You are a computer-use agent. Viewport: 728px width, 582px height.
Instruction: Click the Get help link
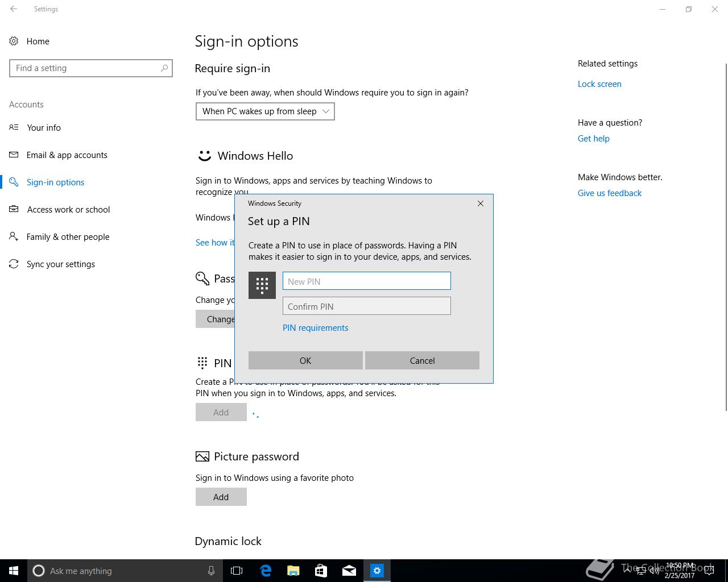[x=593, y=139]
